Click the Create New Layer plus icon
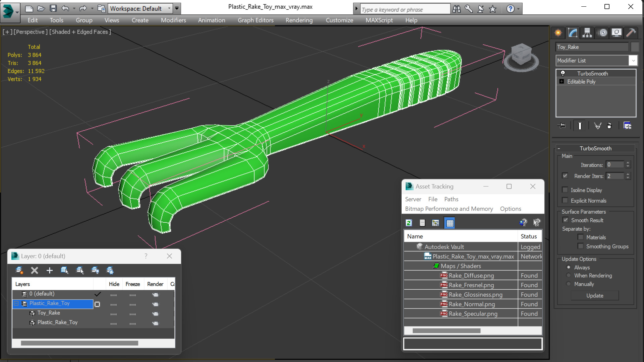The width and height of the screenshot is (644, 362). (x=49, y=270)
